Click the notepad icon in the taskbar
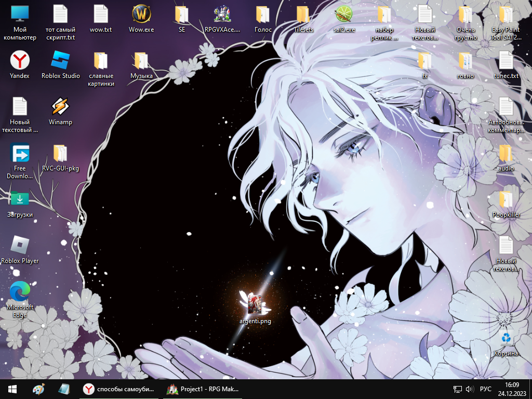 tap(64, 389)
